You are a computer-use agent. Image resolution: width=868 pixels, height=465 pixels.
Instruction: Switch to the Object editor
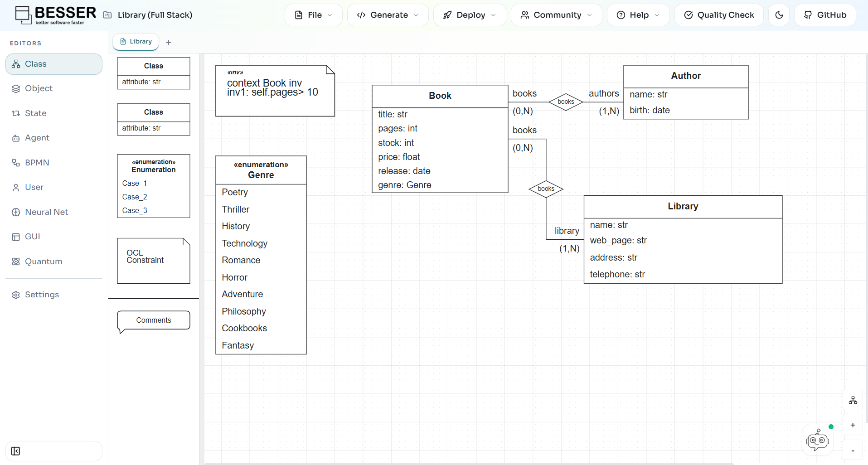(x=54, y=88)
